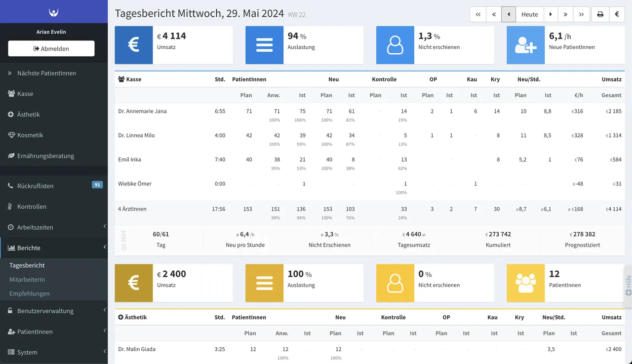632x364 pixels.
Task: Click the Heute button
Action: point(530,14)
